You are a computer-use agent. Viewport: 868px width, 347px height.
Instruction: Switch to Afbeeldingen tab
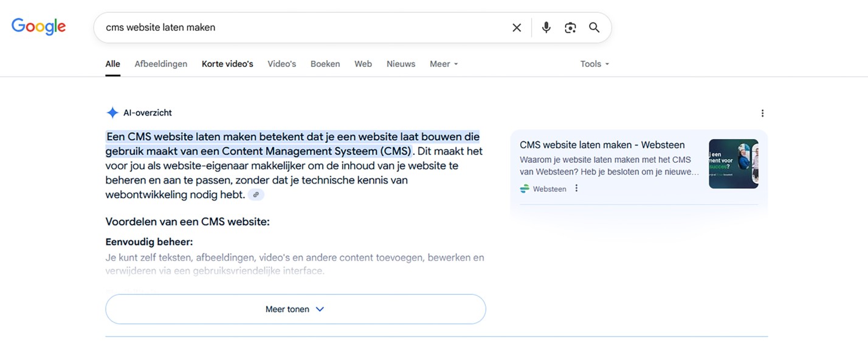pos(161,64)
